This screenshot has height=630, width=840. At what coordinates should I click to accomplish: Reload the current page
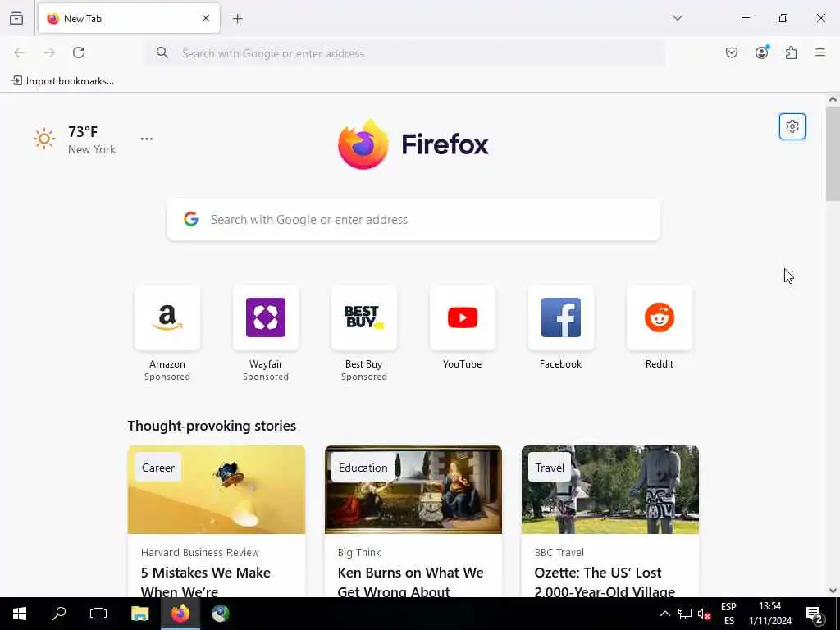coord(79,52)
